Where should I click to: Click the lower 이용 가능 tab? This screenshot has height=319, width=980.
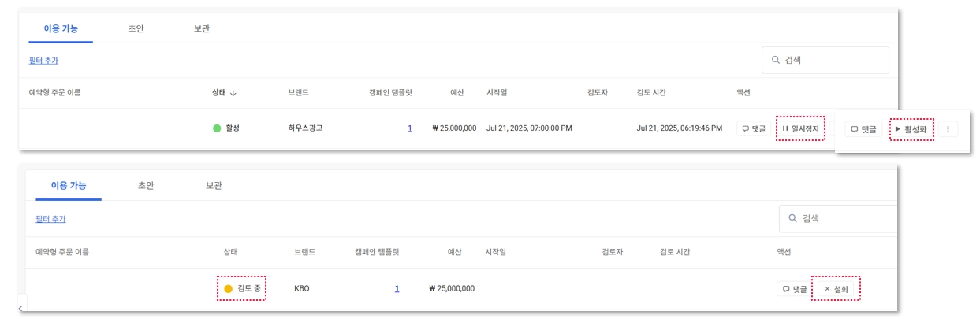pos(69,185)
